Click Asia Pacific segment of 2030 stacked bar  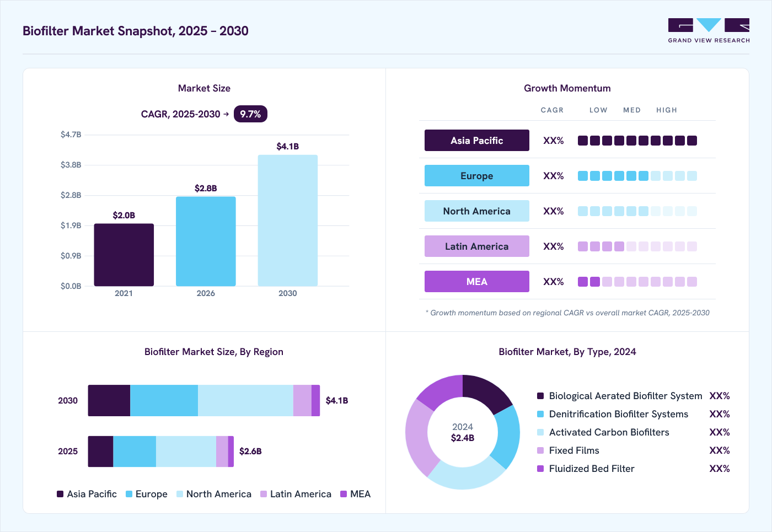tap(109, 400)
